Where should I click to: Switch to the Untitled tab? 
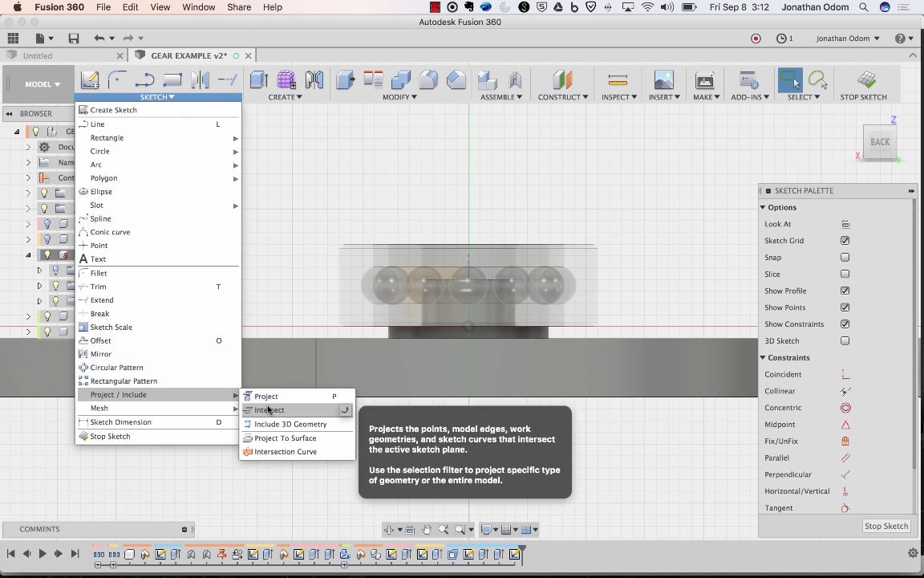coord(38,56)
